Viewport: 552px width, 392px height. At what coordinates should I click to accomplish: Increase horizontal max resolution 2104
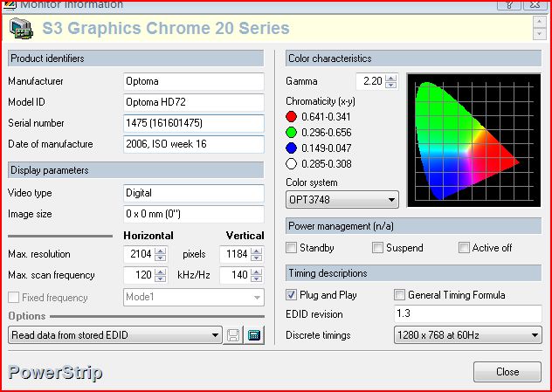pyautogui.click(x=160, y=251)
